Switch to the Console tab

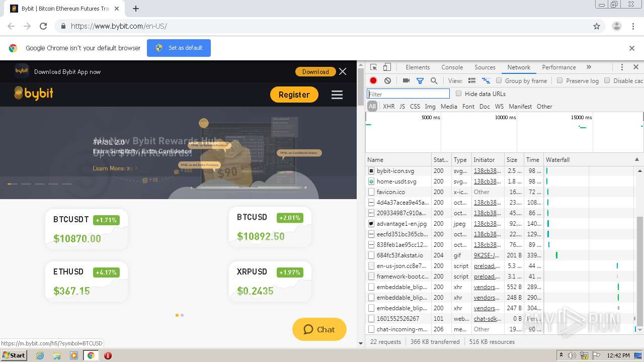click(x=452, y=67)
